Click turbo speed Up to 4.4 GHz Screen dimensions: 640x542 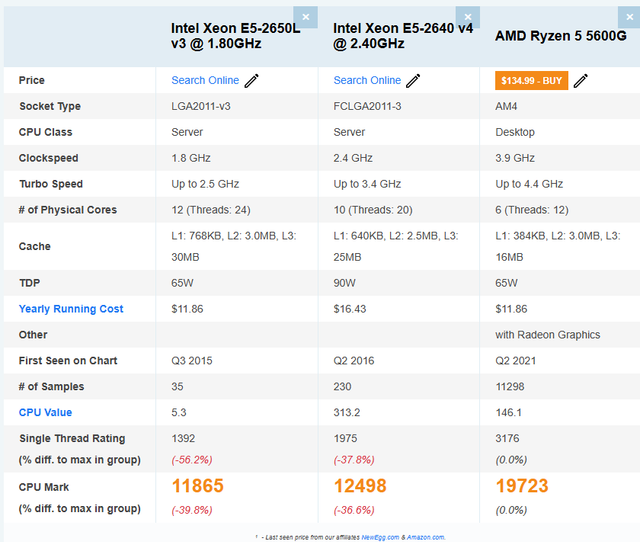(x=529, y=184)
